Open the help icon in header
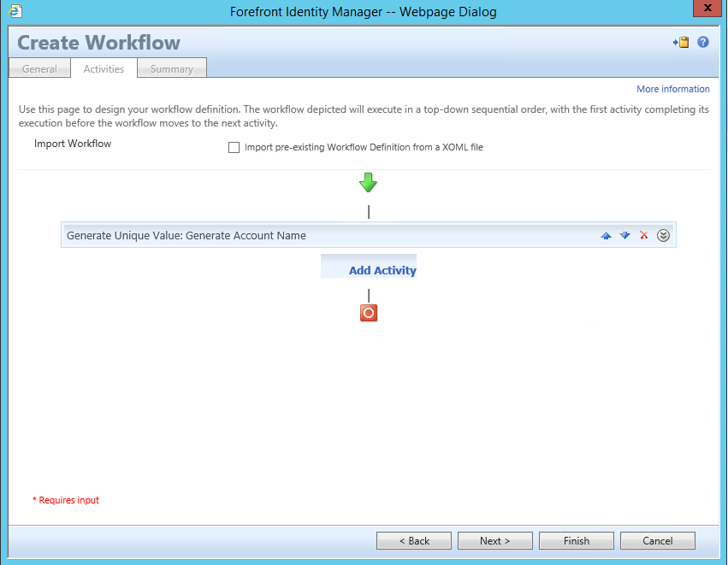This screenshot has height=565, width=728. pyautogui.click(x=703, y=42)
